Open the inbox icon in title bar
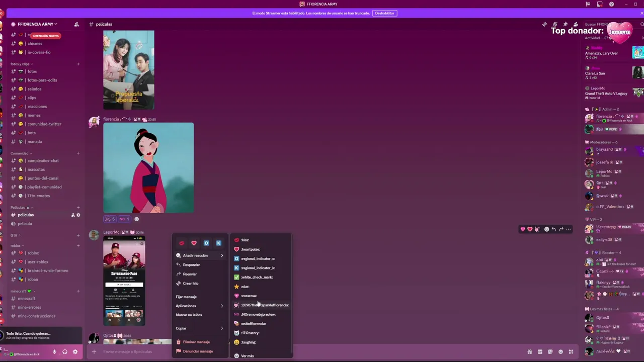 point(599,4)
